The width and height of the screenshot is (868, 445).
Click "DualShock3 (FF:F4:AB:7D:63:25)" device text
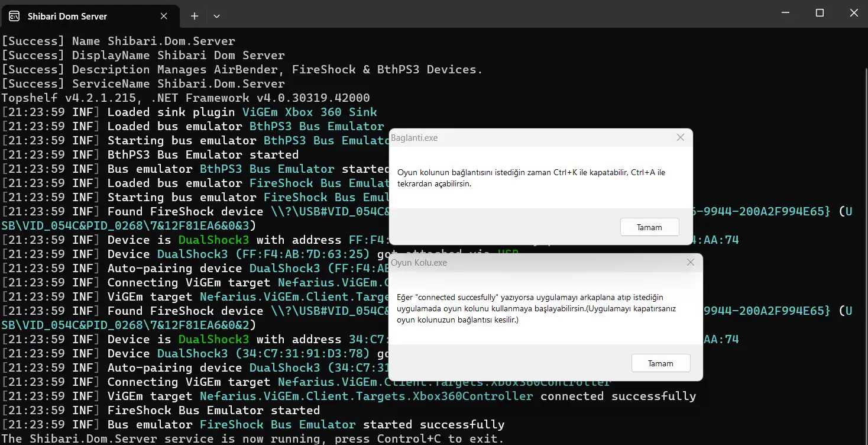[263, 254]
